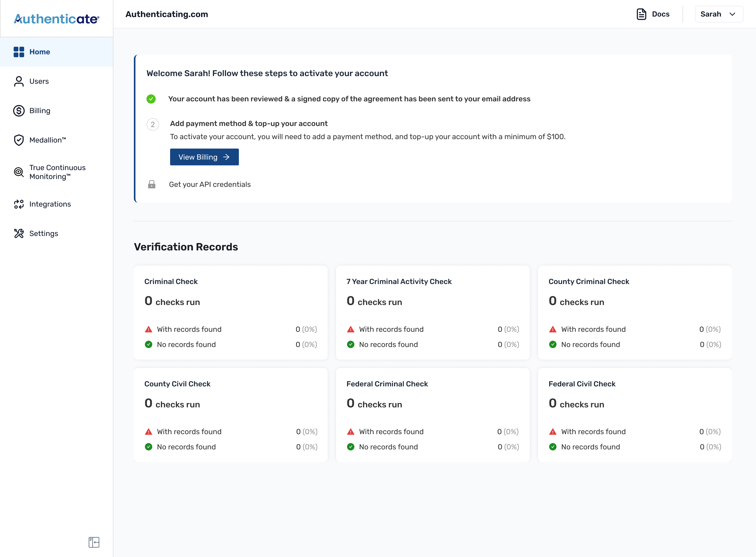Select the Criminal Check card title
Image resolution: width=756 pixels, height=557 pixels.
pos(171,282)
